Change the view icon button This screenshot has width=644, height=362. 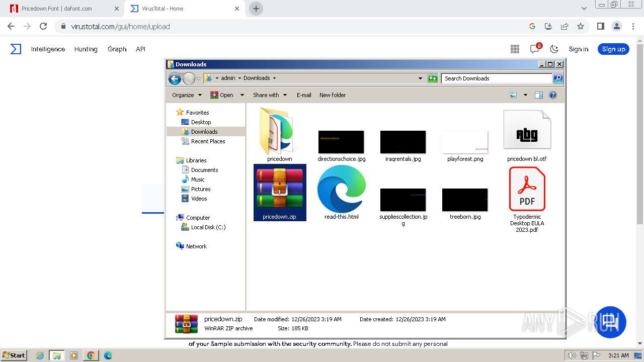coord(513,95)
